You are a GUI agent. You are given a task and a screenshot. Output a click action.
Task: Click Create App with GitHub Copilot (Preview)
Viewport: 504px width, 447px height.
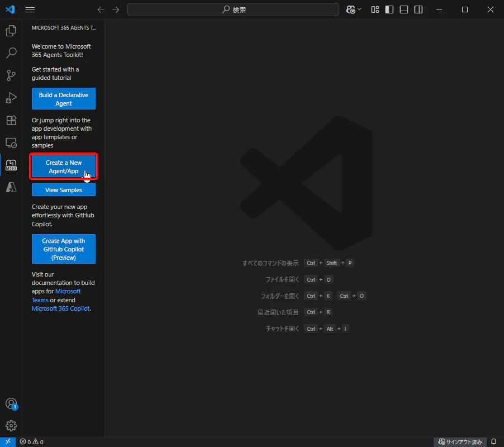63,249
